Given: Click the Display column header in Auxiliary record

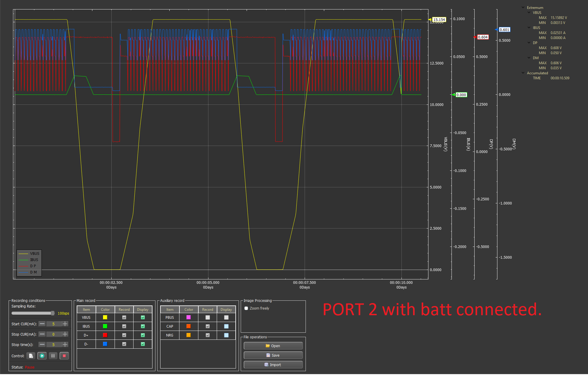Looking at the screenshot, I should 226,309.
